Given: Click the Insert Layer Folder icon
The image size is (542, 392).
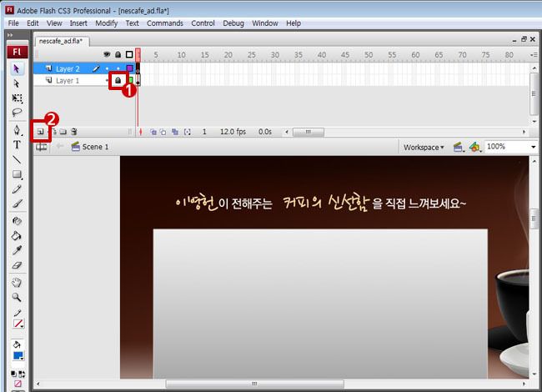Looking at the screenshot, I should click(63, 132).
